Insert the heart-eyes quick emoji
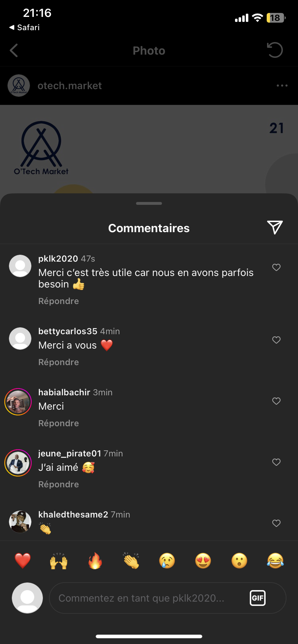 pyautogui.click(x=203, y=561)
